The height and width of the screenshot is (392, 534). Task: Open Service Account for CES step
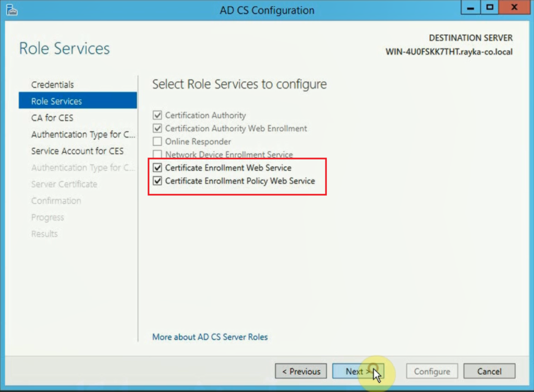pos(77,151)
